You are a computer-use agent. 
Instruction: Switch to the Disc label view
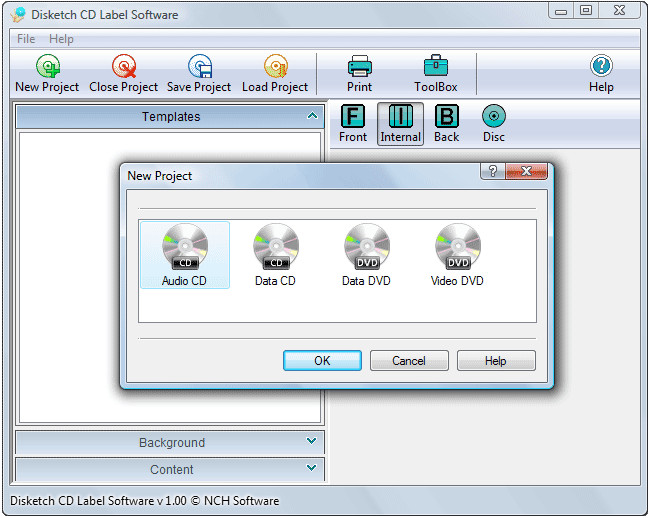493,124
